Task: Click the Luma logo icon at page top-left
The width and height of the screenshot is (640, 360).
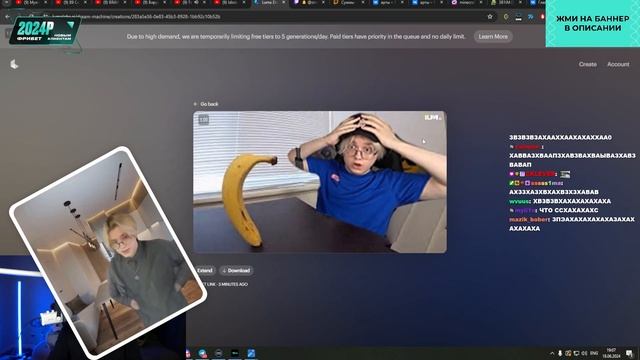Action: (14, 64)
